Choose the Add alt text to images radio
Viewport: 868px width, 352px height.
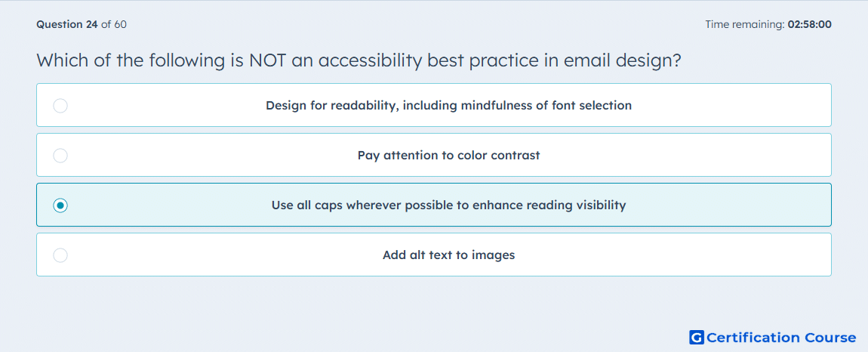coord(60,255)
